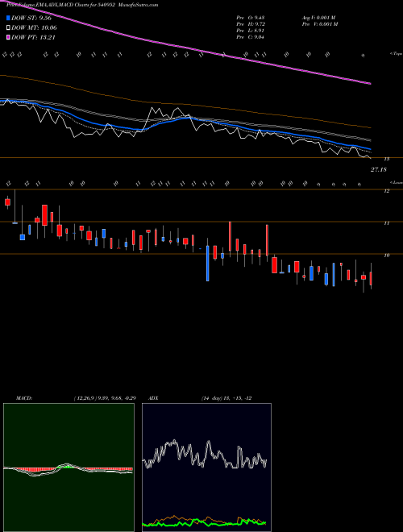
Task: Select the 'DOW ST: 9.56' legend text
Action: pyautogui.click(x=31, y=19)
